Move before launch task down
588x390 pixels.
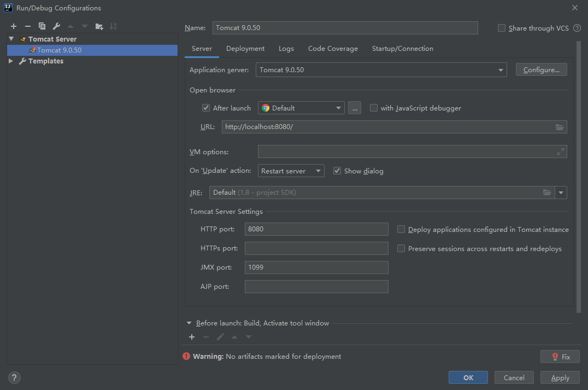pyautogui.click(x=249, y=337)
